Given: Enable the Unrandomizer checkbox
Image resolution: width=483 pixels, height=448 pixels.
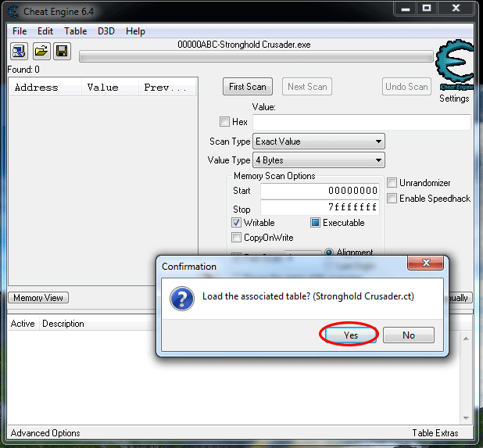Looking at the screenshot, I should pyautogui.click(x=392, y=183).
